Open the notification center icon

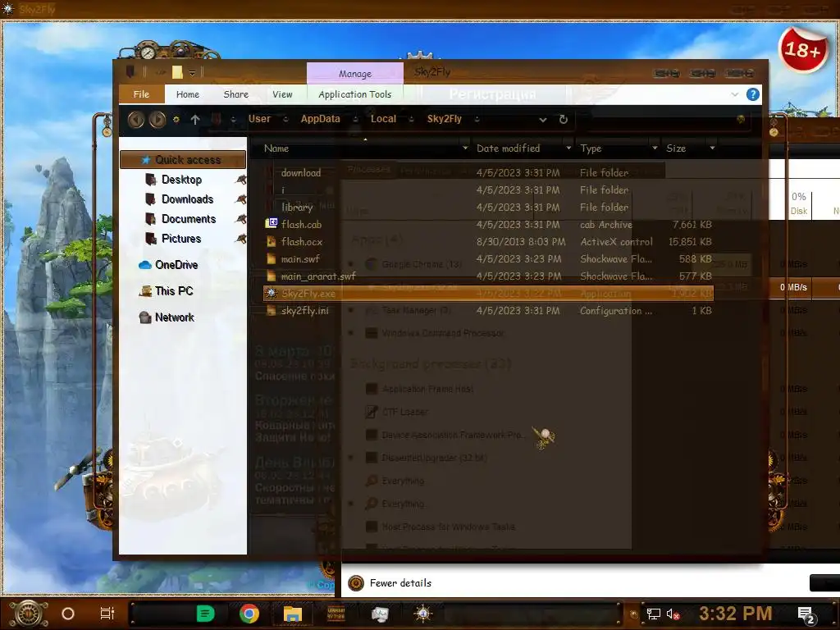tap(806, 615)
